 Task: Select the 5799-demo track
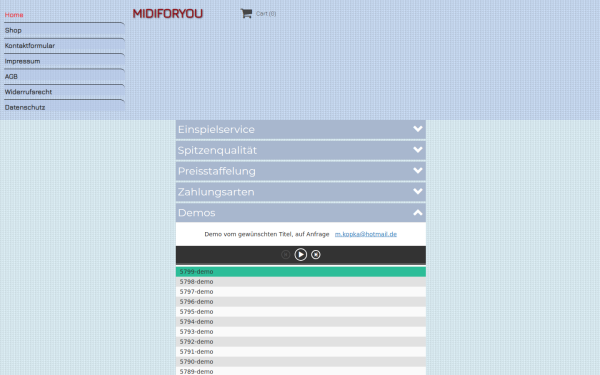(301, 272)
